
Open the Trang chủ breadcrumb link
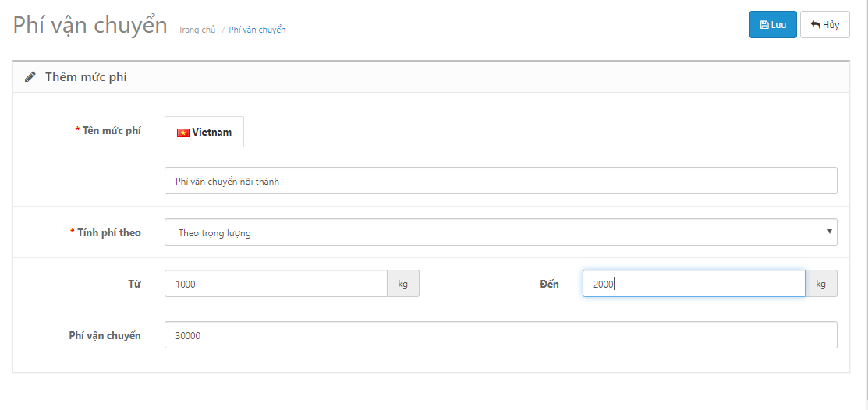coord(197,30)
